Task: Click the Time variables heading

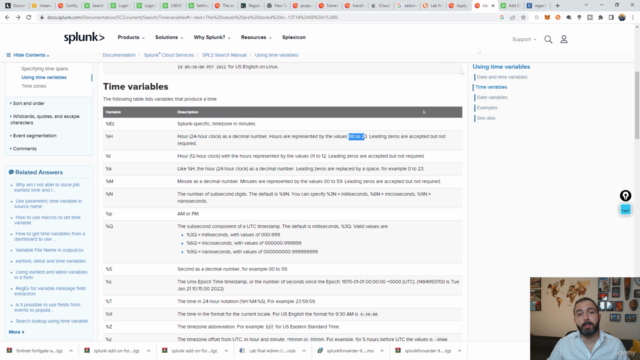Action: coord(136,87)
